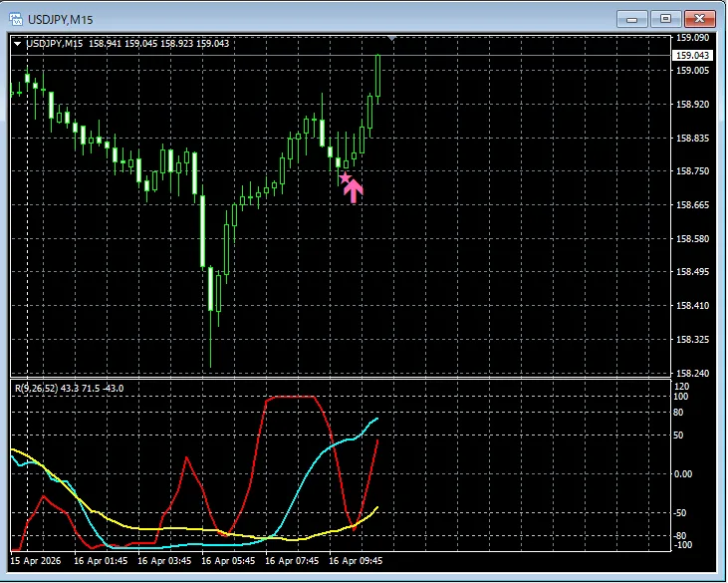
Task: Click the 158.580 price scale label
Action: [x=693, y=239]
